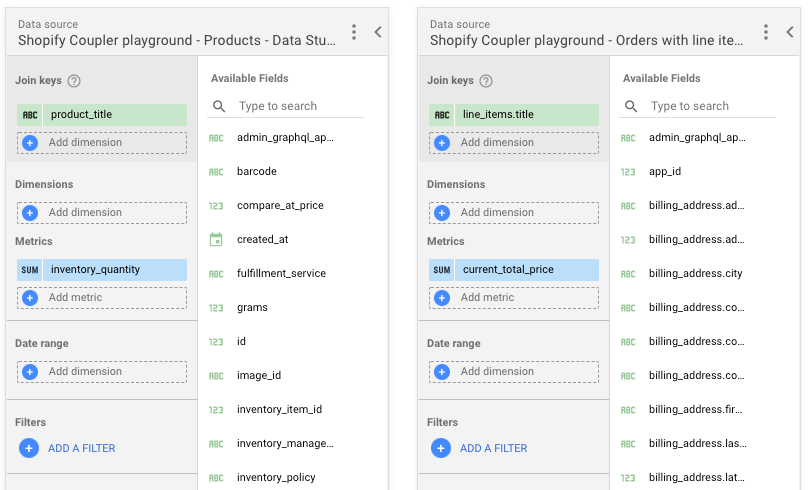Click Join keys help icon in Orders panel
The width and height of the screenshot is (811, 490).
pos(486,81)
